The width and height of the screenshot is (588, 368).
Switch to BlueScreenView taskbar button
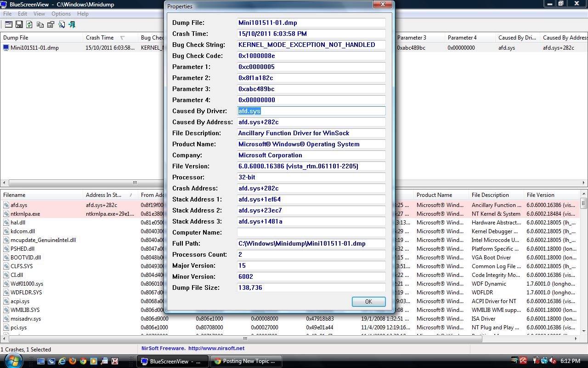(x=173, y=361)
